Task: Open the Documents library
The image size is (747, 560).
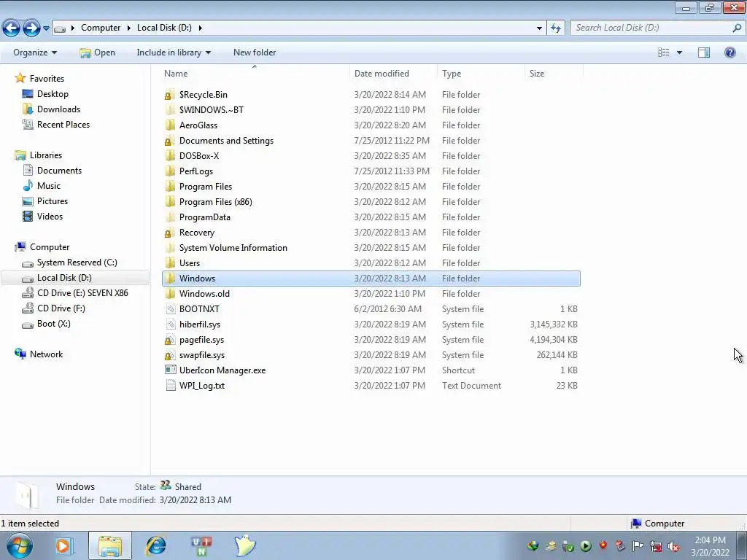Action: (x=59, y=171)
